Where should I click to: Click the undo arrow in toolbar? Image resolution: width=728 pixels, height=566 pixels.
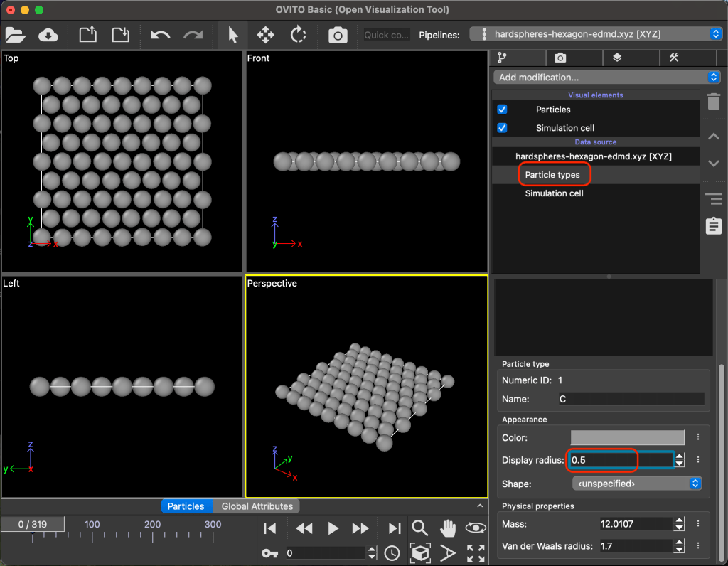160,35
